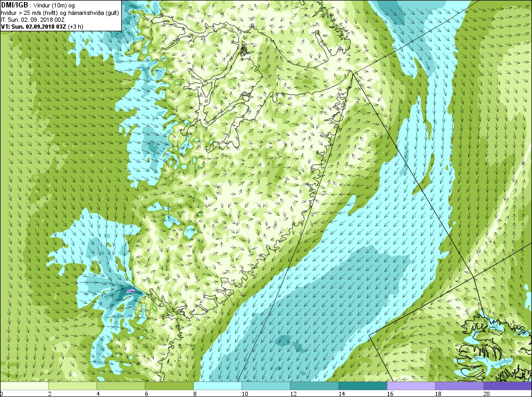Click the legend value label "16"
Image resolution: width=532 pixels, height=397 pixels.
[390, 394]
